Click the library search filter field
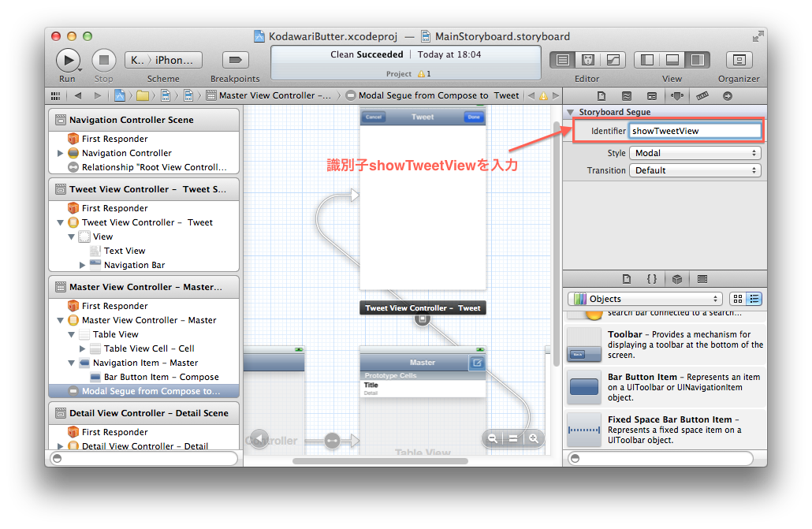 (x=661, y=459)
